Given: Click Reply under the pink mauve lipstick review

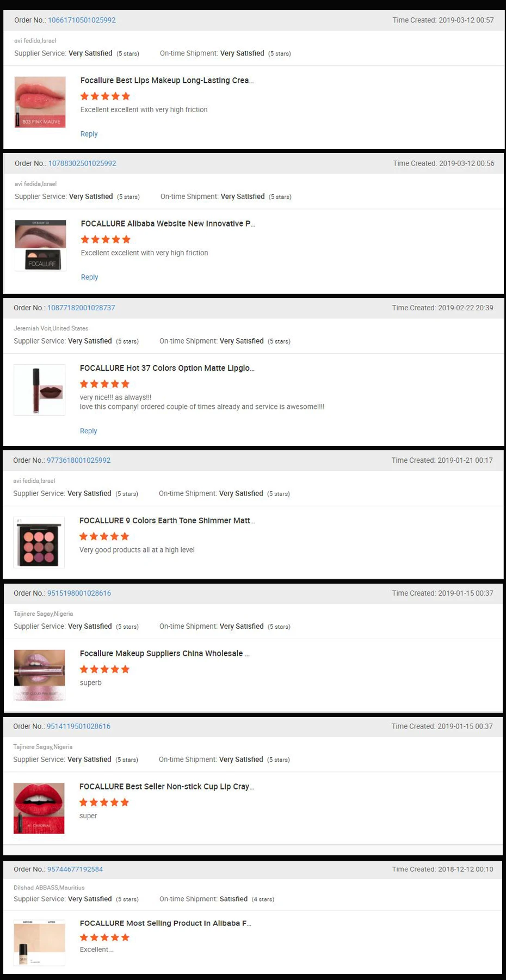Looking at the screenshot, I should [89, 134].
